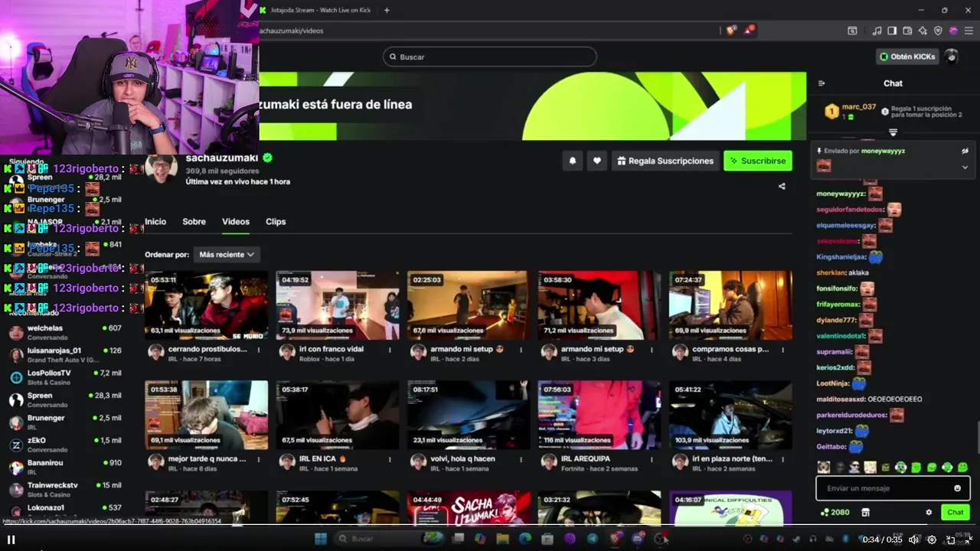Image resolution: width=980 pixels, height=551 pixels.
Task: Open the user profile avatar menu
Action: [x=951, y=57]
